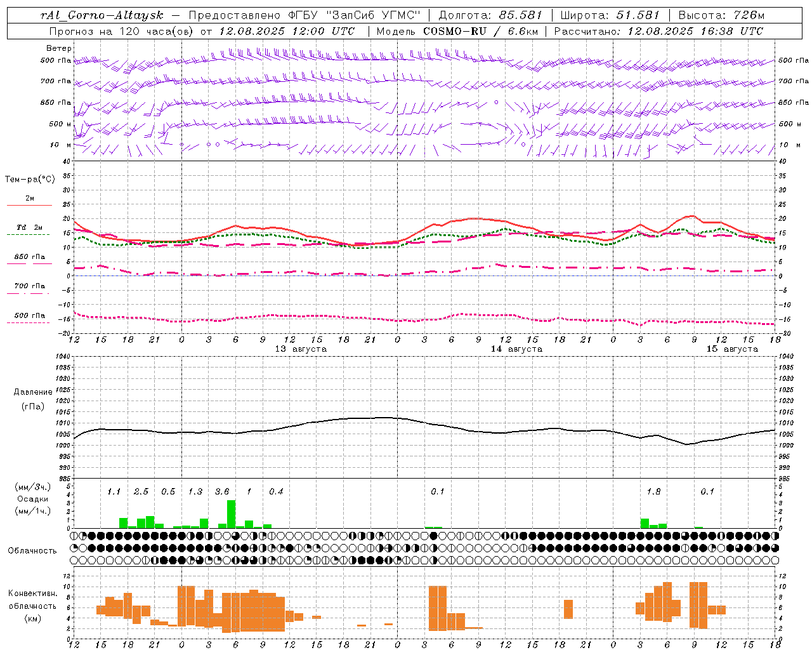Select the 15 августа date marker
This screenshot has height=650, width=812.
pos(732,349)
